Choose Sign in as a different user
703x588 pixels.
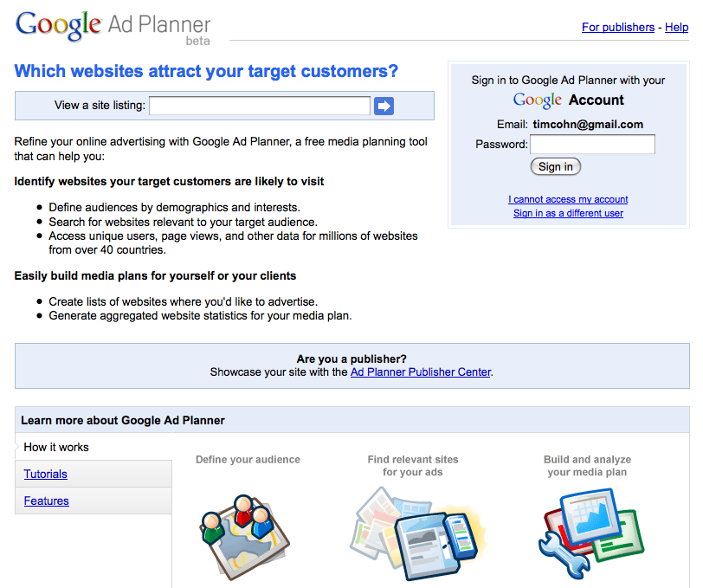(568, 213)
